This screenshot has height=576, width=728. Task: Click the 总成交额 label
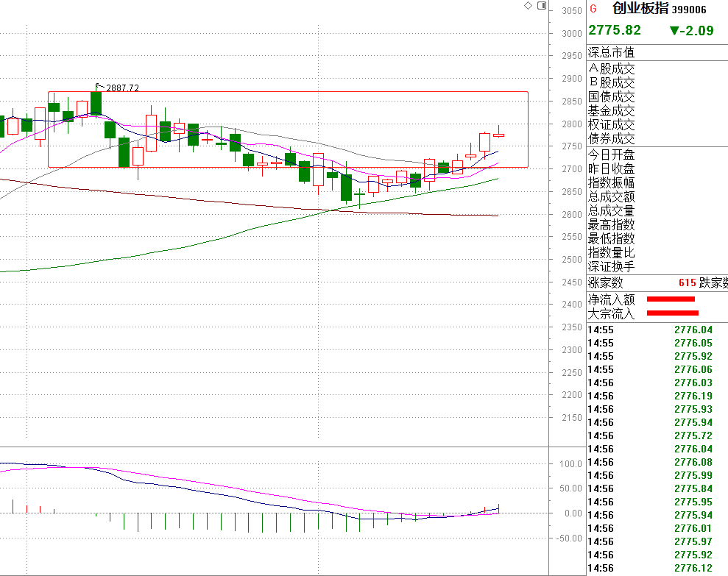pos(611,196)
